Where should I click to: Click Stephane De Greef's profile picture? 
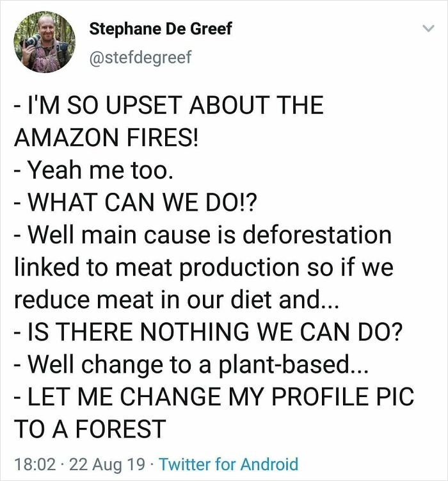44,43
